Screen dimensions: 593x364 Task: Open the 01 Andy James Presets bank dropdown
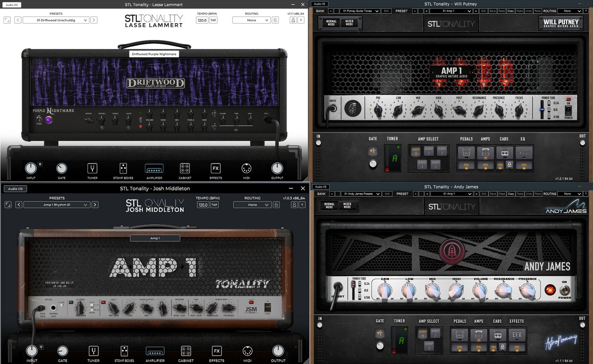[x=361, y=194]
